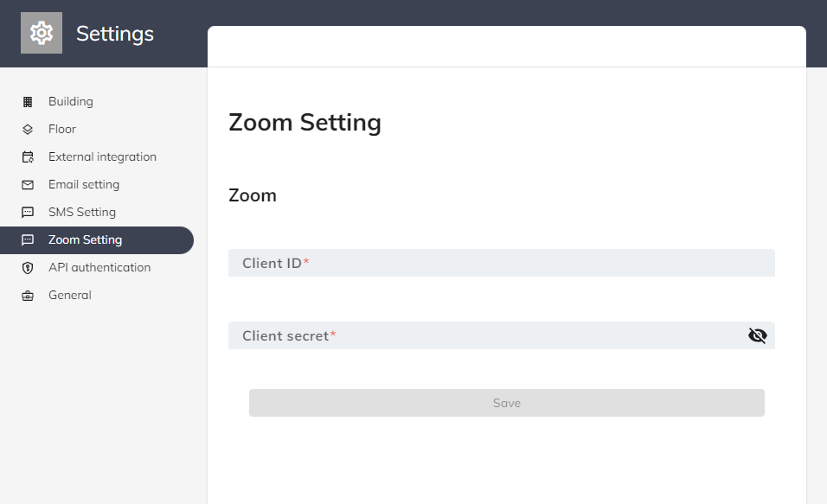The image size is (827, 504).
Task: Go to External integration settings
Action: click(x=102, y=157)
